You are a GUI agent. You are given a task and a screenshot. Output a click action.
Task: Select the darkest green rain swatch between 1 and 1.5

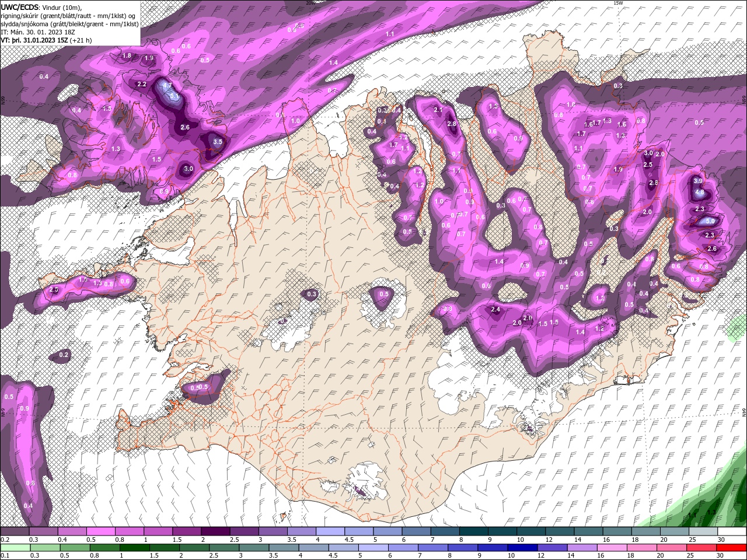point(134,548)
